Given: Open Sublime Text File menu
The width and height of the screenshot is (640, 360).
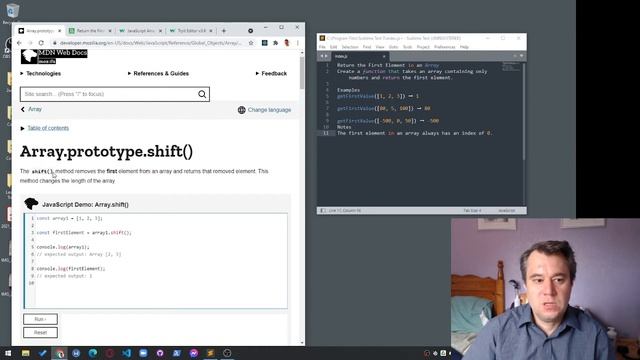Looking at the screenshot, I should click(x=322, y=47).
